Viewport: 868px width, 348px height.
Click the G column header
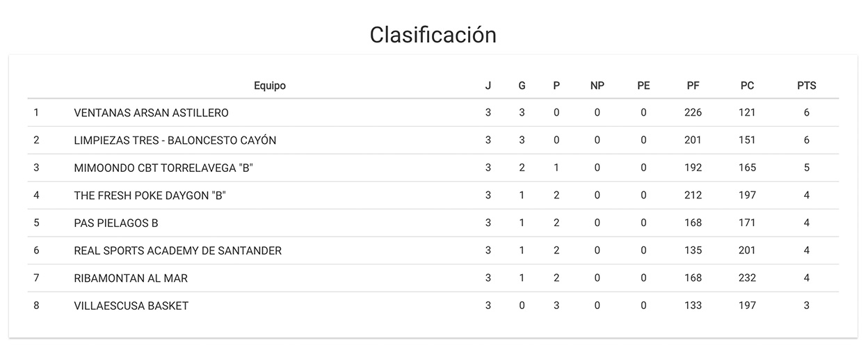[522, 86]
